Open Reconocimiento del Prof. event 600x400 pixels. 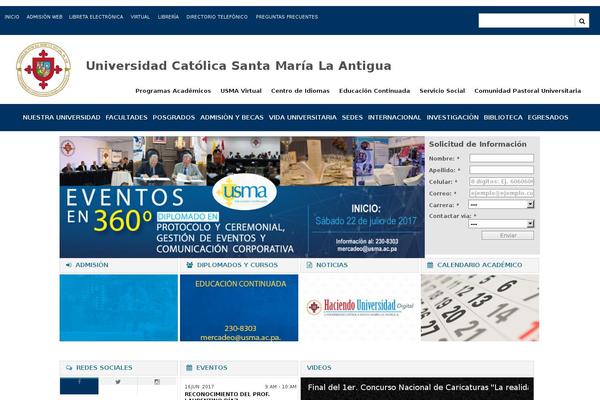point(227,396)
